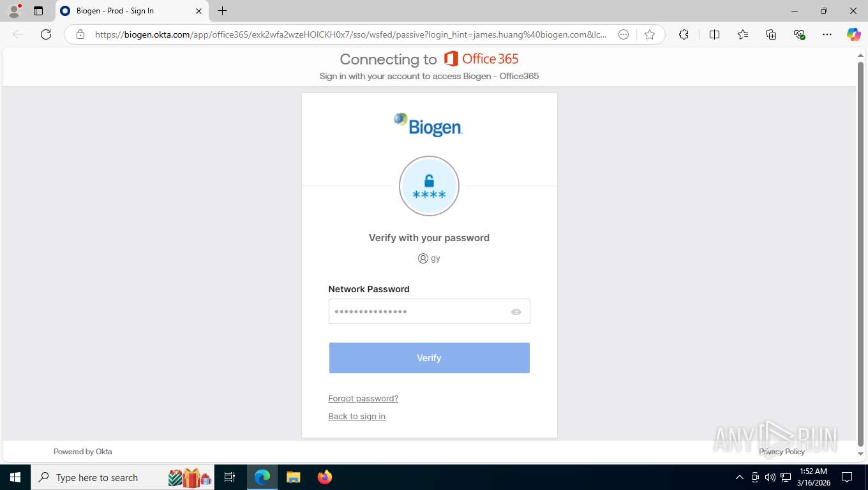The width and height of the screenshot is (868, 490).
Task: Open the notification center icon
Action: (847, 477)
